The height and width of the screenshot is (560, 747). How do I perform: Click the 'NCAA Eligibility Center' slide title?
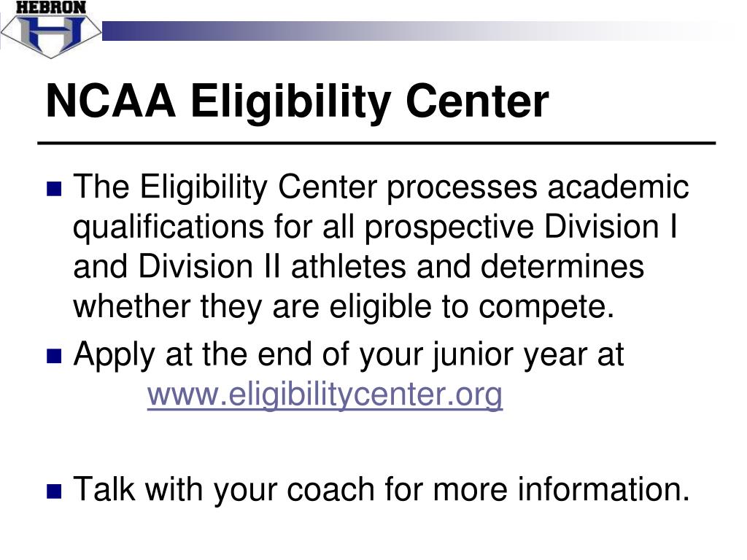point(298,102)
